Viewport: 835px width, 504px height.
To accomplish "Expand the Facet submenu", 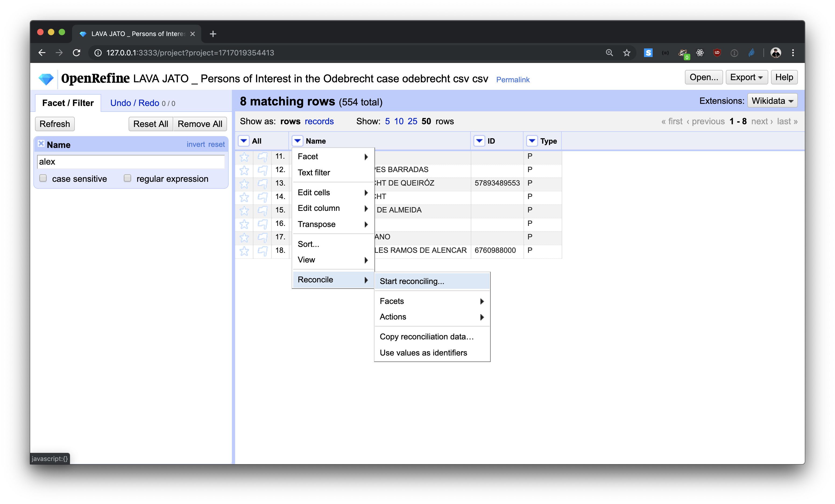I will (333, 157).
